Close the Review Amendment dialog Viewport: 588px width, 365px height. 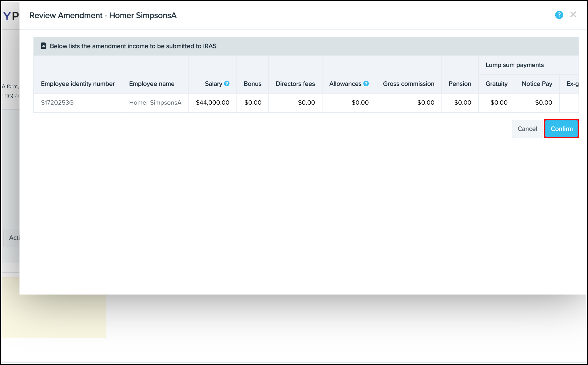[573, 15]
